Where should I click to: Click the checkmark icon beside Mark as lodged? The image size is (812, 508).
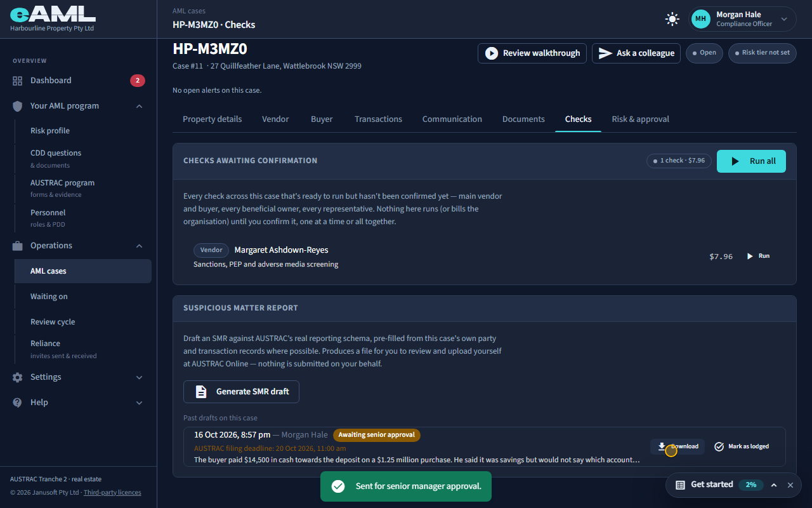point(719,446)
